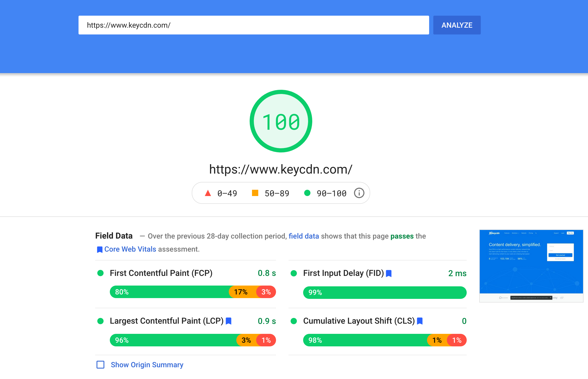
Task: Click the 99% green FID distribution bar
Action: [385, 292]
